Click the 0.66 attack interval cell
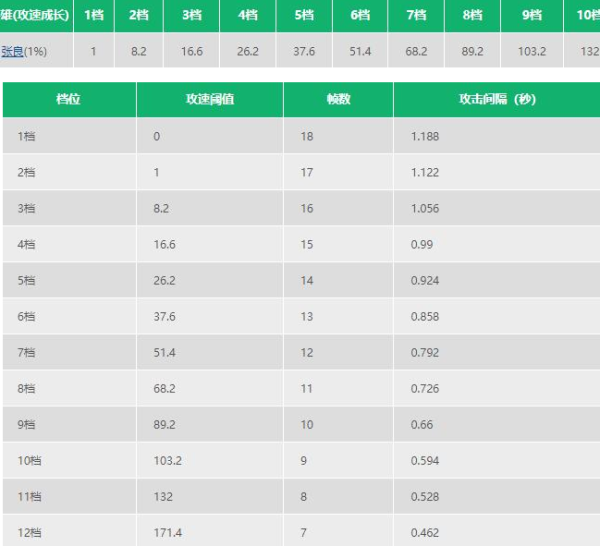Viewport: 600px width, 546px height. coord(421,425)
